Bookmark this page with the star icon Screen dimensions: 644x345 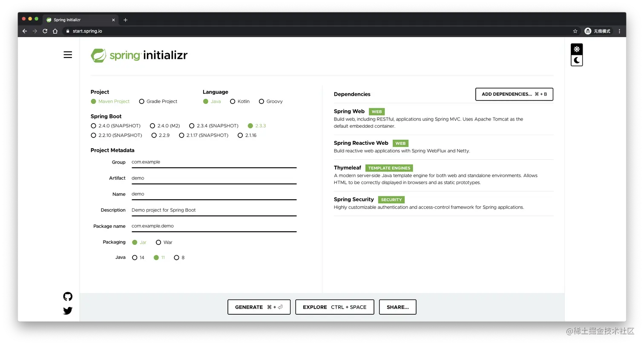click(575, 31)
